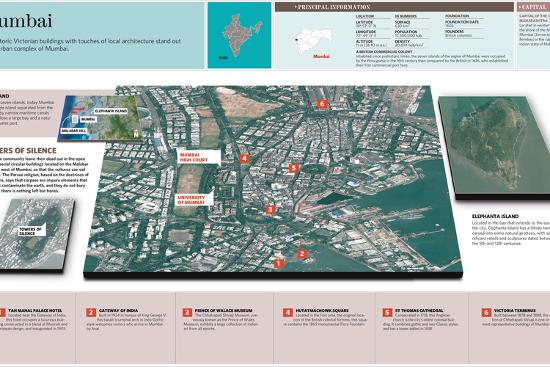This screenshot has width=550, height=367.
Task: Click the Principal Information header bar
Action: point(394,7)
